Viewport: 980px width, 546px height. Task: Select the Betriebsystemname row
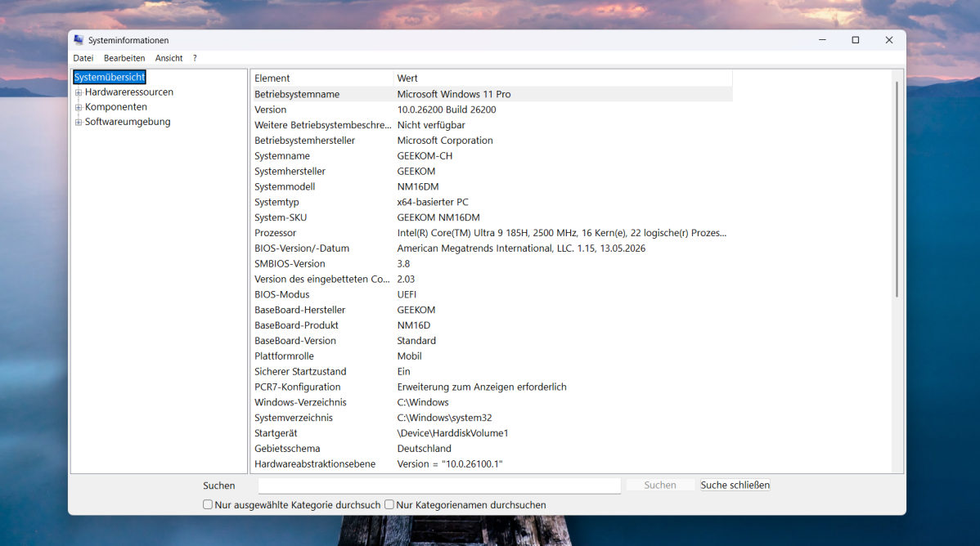(x=492, y=94)
